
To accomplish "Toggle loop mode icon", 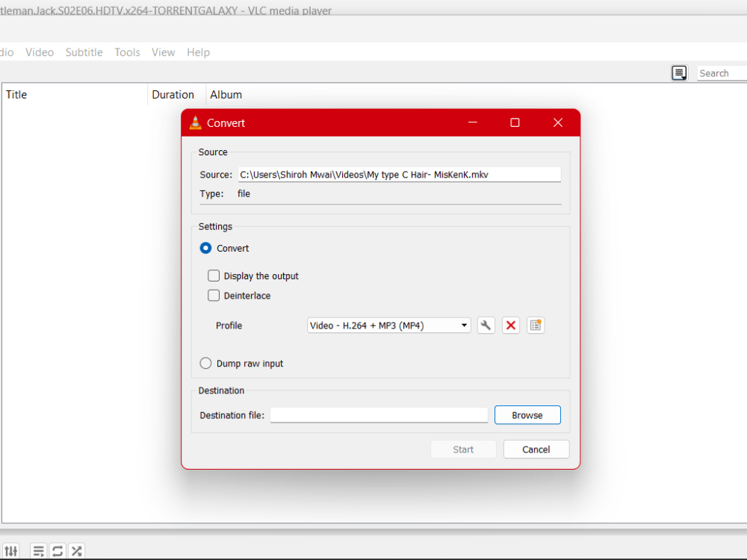I will coord(58,551).
